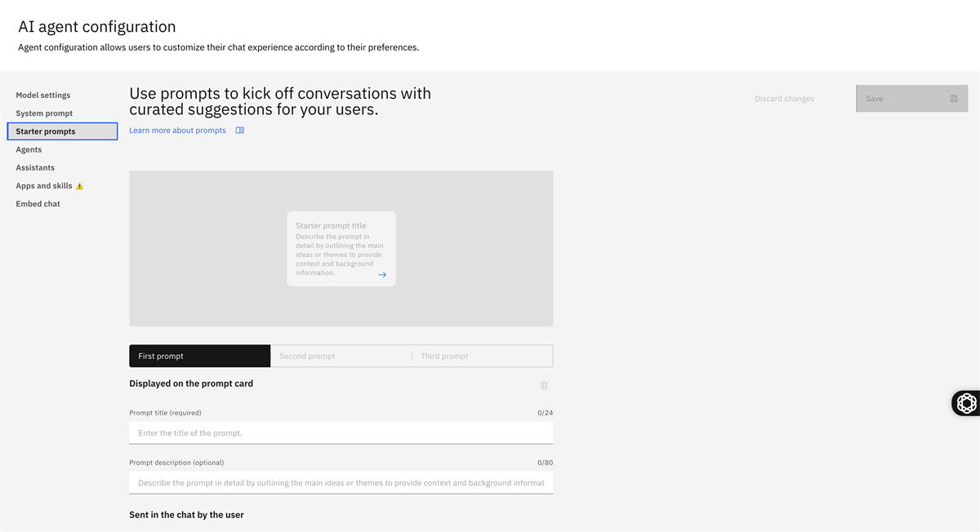Go to the System prompt section

click(x=44, y=113)
